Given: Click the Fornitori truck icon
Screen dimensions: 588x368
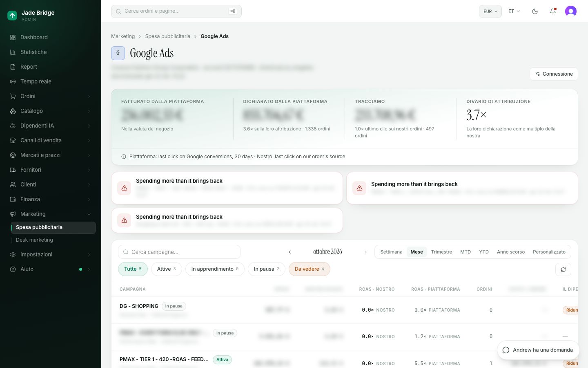Looking at the screenshot, I should [13, 170].
